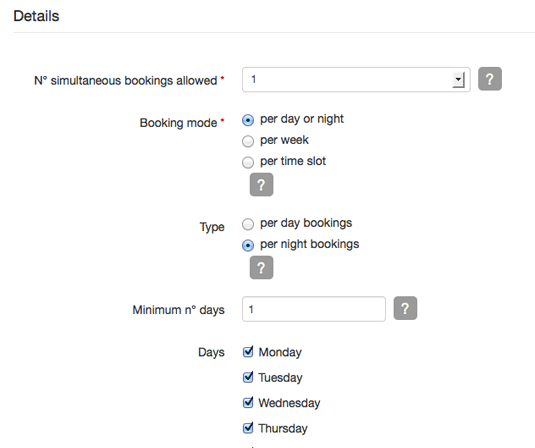Click the 'Wednesday' label text
This screenshot has width=535, height=448.
[289, 403]
